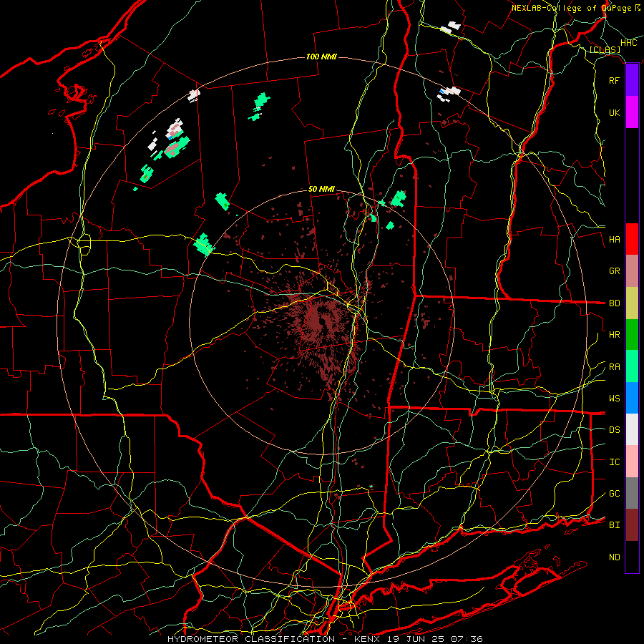This screenshot has width=644, height=644.
Task: Click the HA red legend swatch
Action: 632,239
